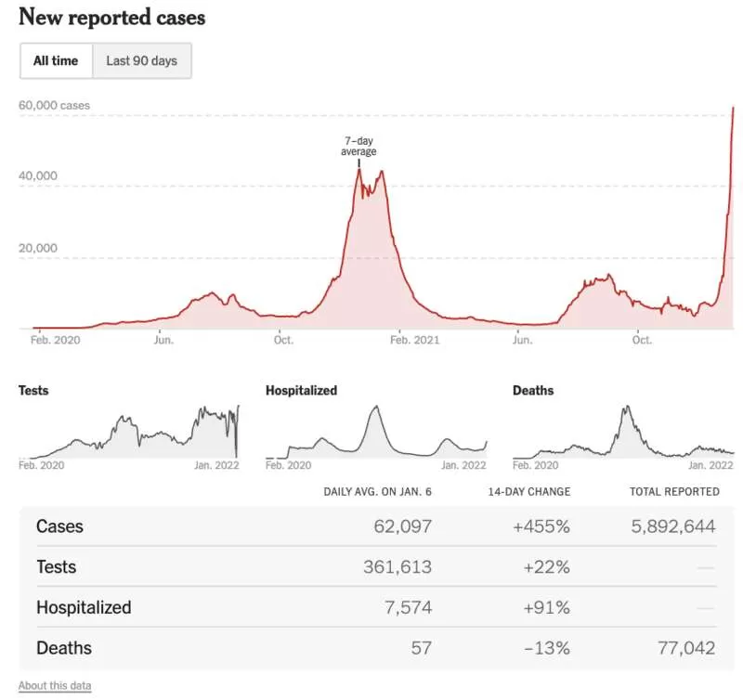743x700 pixels.
Task: Click the 7-day average annotation label
Action: click(x=358, y=146)
